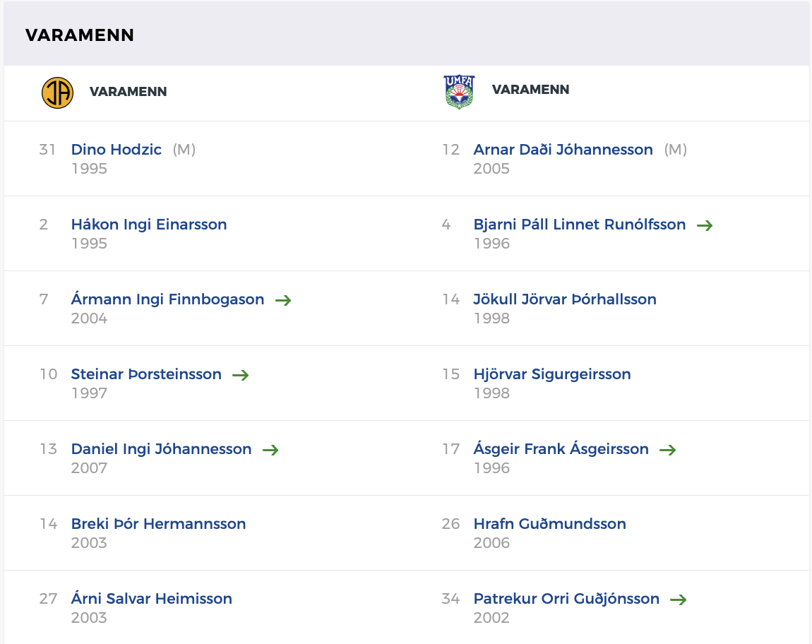This screenshot has height=644, width=812.
Task: Select Arnar Daði Jóhannesson name link
Action: tap(563, 149)
